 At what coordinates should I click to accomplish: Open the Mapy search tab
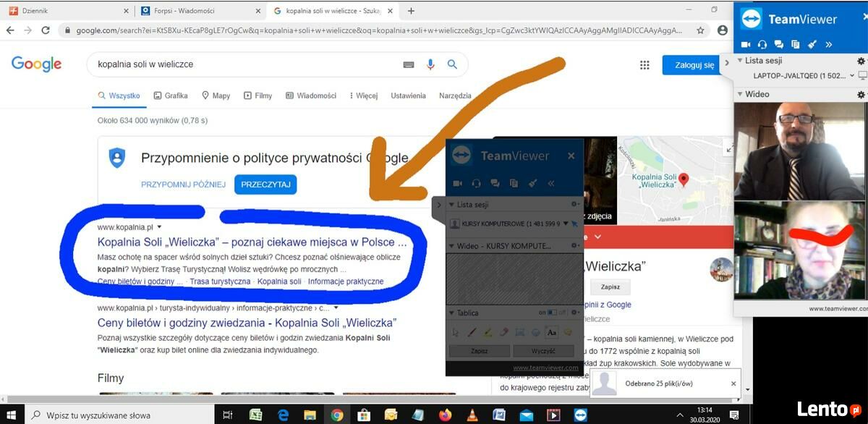coord(216,96)
